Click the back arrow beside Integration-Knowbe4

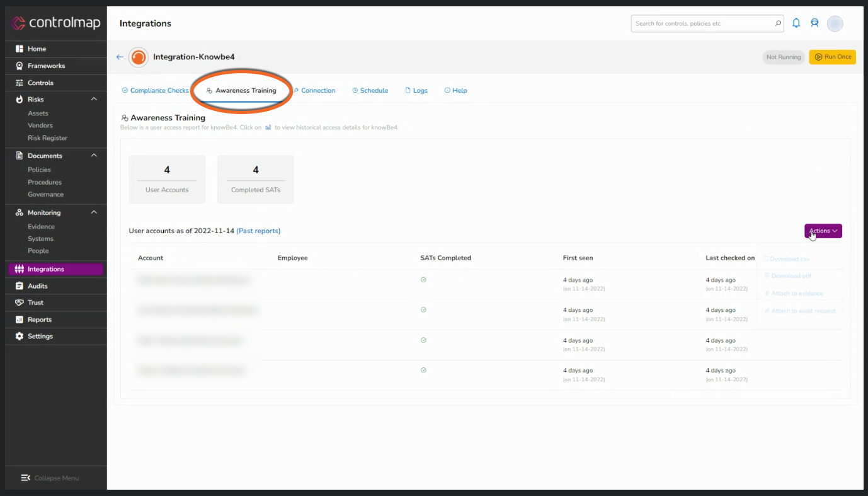pos(120,57)
